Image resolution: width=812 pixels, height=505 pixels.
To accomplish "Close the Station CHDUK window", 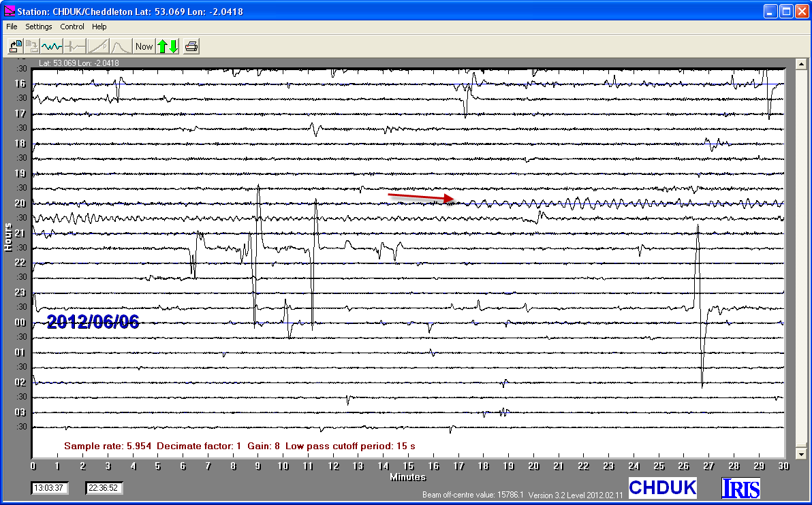I will pyautogui.click(x=802, y=12).
